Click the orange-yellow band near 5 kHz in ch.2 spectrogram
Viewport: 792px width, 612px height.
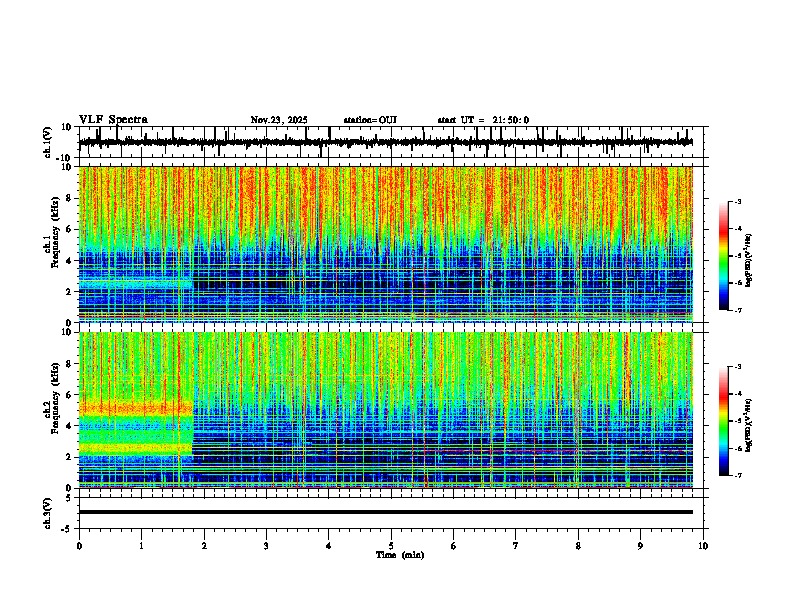(x=136, y=407)
